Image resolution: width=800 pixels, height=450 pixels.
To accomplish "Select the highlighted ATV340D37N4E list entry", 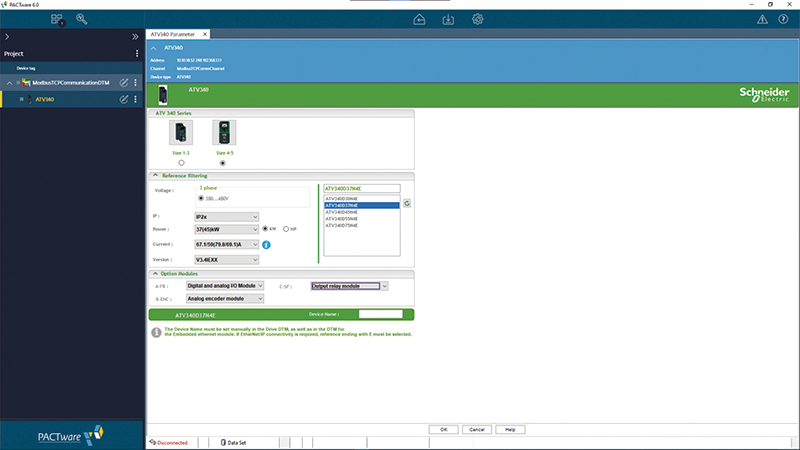I will click(362, 205).
